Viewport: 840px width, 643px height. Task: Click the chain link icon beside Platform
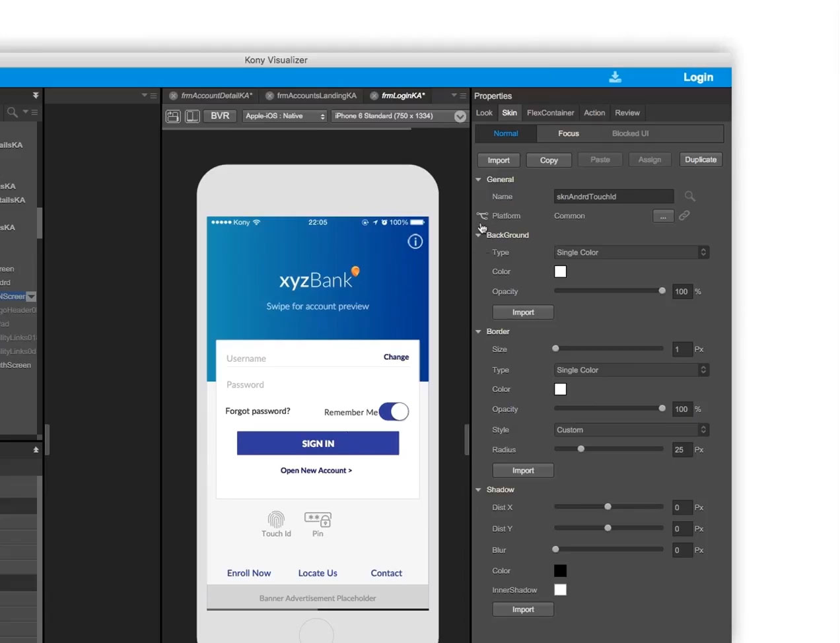[684, 215]
